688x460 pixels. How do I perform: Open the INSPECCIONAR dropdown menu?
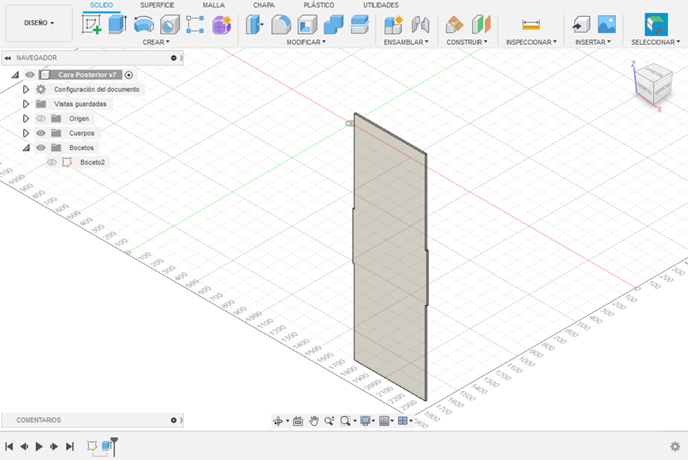coord(531,42)
